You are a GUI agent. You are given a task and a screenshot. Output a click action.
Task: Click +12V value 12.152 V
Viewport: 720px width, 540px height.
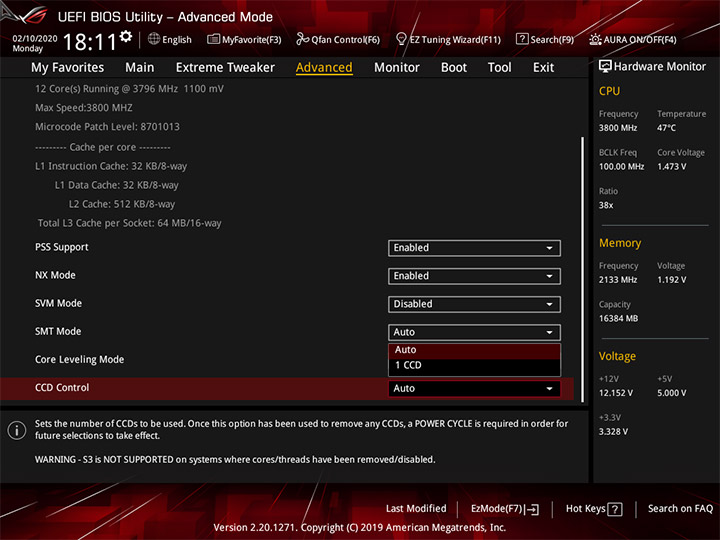tap(615, 393)
